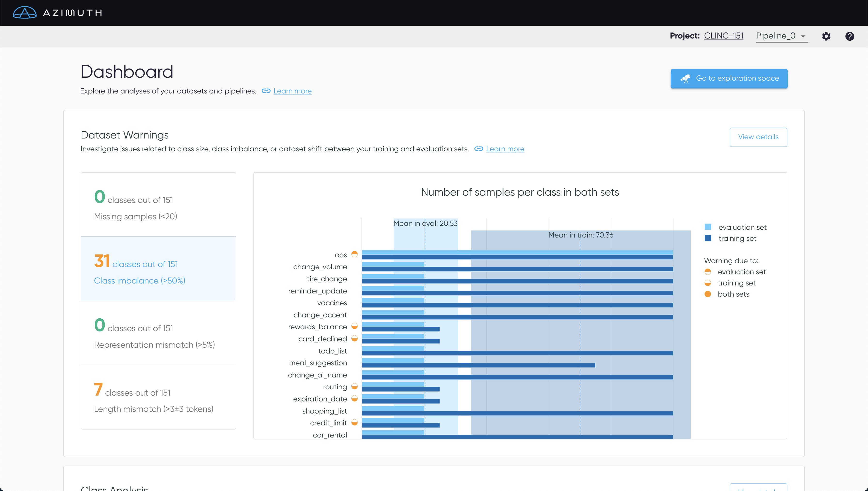
Task: Click the link icon beside Dashboard's Learn more
Action: click(266, 91)
